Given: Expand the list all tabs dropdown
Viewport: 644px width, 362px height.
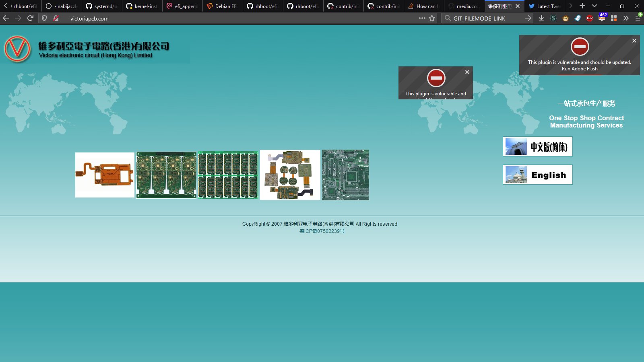Looking at the screenshot, I should pyautogui.click(x=594, y=6).
